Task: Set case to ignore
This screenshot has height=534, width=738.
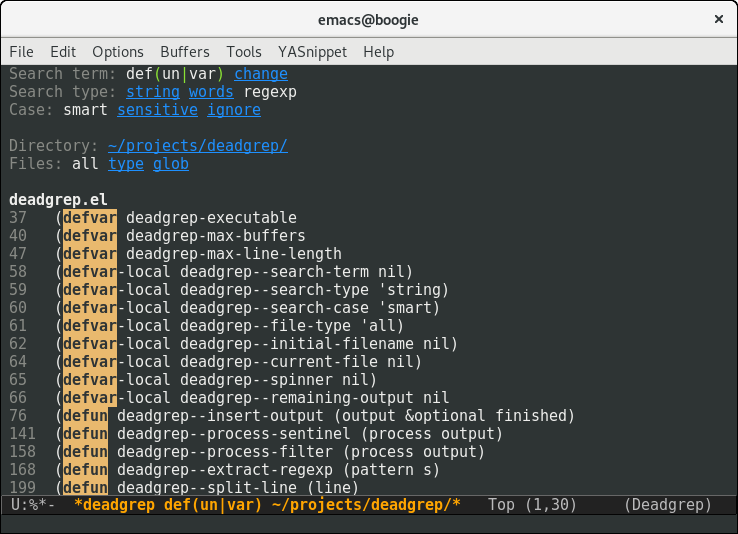Action: [x=234, y=110]
